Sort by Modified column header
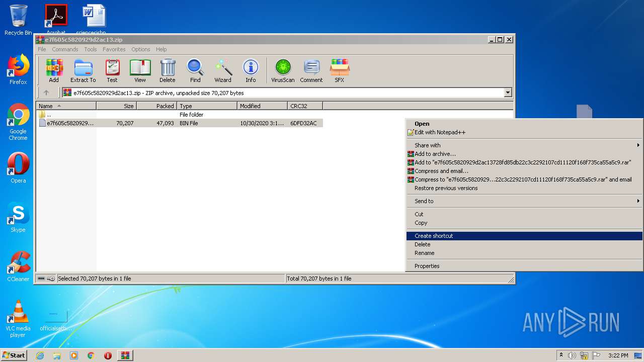 (x=262, y=106)
